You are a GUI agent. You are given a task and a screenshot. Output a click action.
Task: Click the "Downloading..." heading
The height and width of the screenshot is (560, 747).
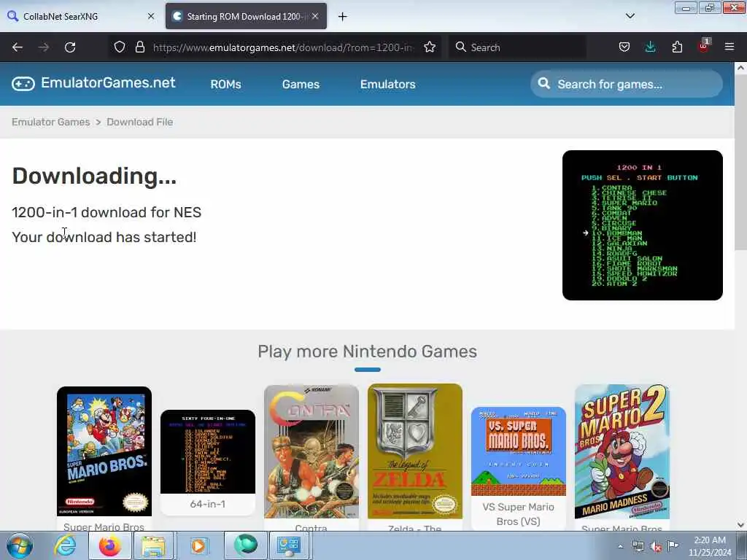click(x=94, y=176)
